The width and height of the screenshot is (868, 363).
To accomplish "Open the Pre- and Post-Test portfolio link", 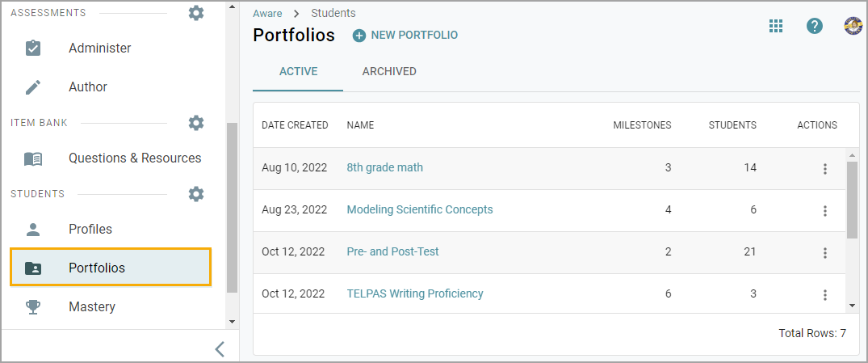I will [392, 251].
